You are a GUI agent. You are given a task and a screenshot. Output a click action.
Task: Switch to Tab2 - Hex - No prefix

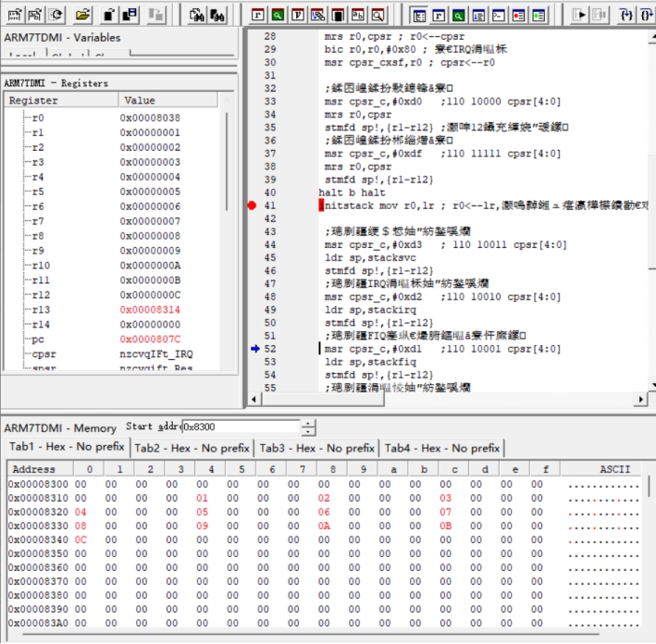192,448
